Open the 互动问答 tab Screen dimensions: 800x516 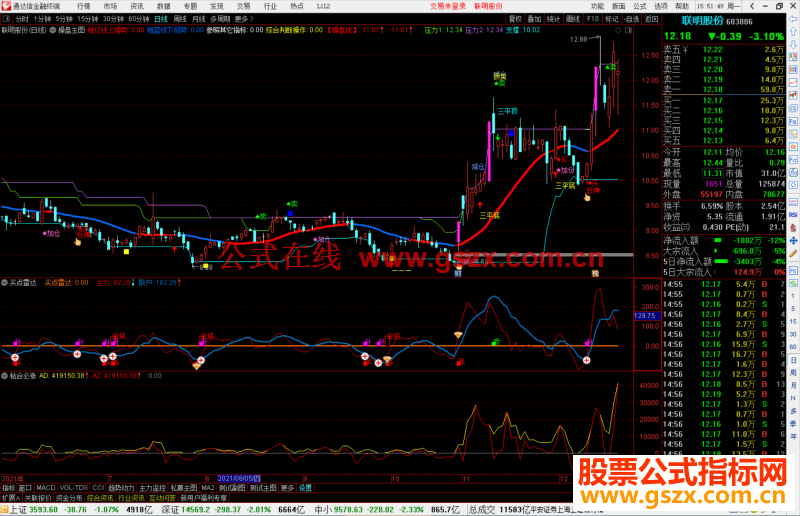pyautogui.click(x=162, y=498)
